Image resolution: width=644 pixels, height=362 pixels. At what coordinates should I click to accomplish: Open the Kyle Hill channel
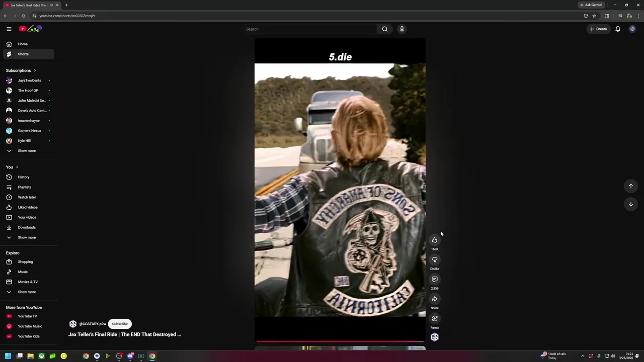tap(28, 141)
